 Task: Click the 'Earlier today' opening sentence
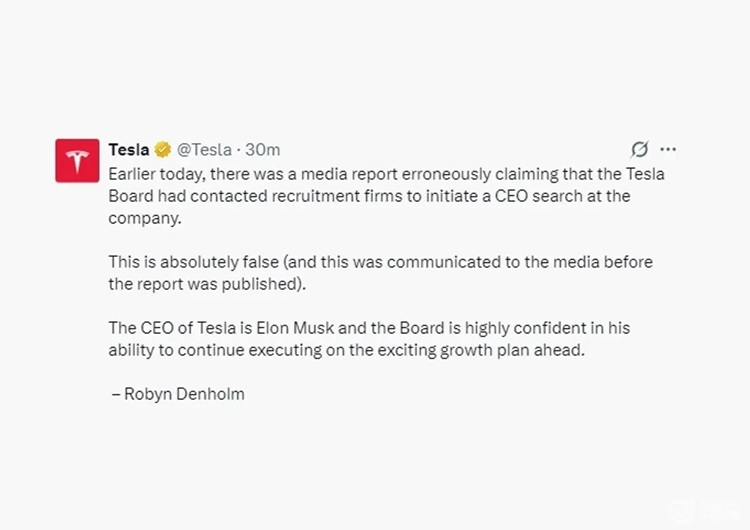pyautogui.click(x=386, y=196)
